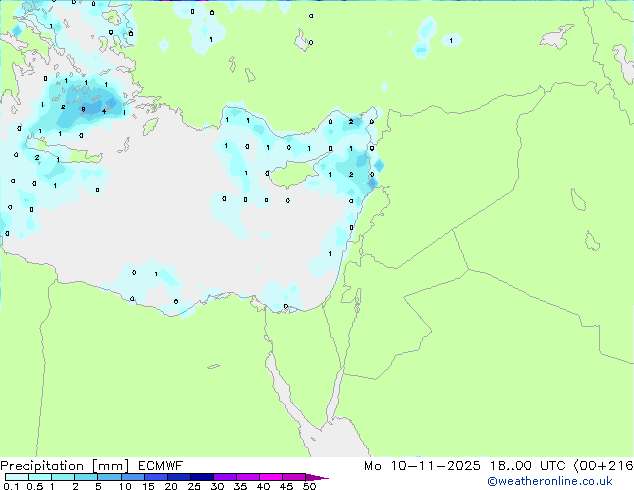
Task: Select the 30–35 mm purple legend swatch
Action: click(224, 477)
